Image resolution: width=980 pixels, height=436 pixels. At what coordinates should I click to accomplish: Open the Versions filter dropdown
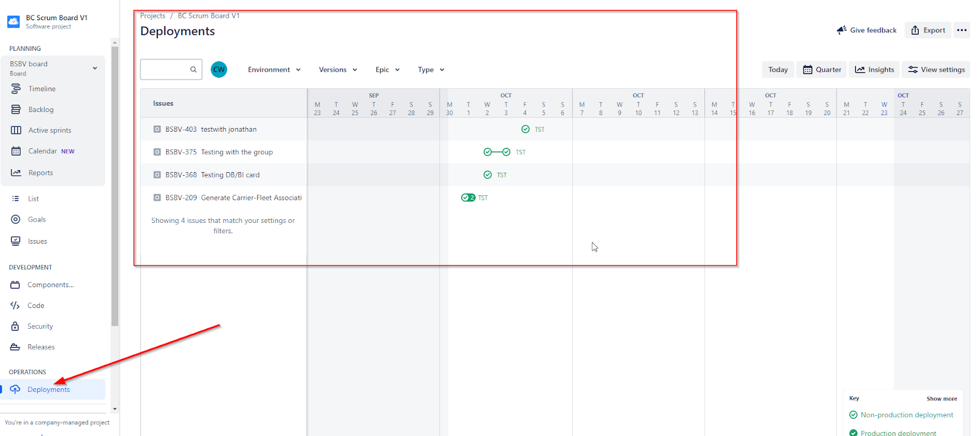338,70
